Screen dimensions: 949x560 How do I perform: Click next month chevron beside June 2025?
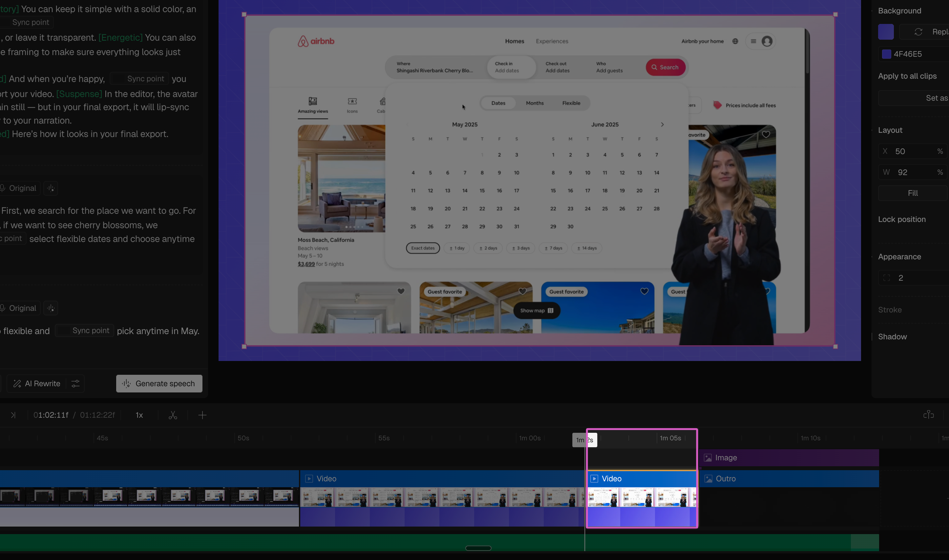(662, 125)
